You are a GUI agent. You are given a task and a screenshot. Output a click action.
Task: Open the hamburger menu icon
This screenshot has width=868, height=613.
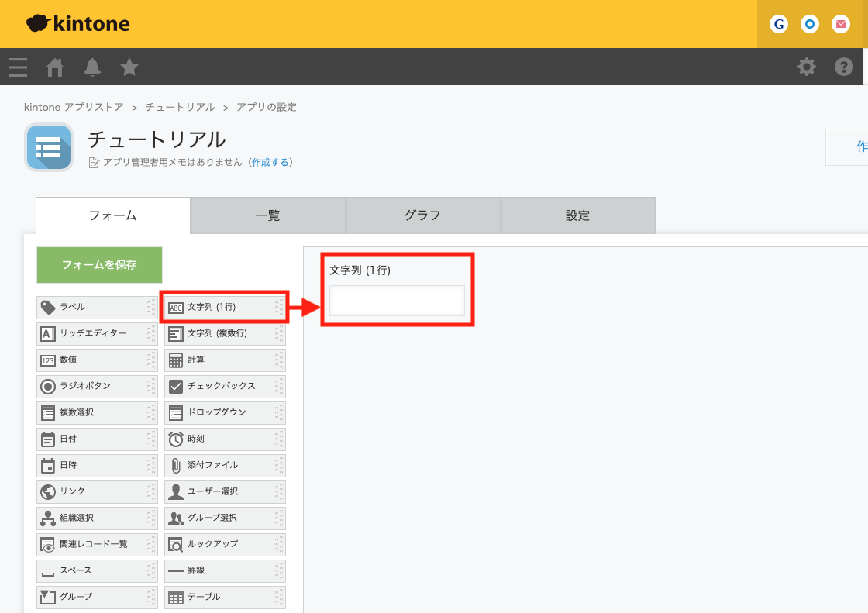point(18,67)
